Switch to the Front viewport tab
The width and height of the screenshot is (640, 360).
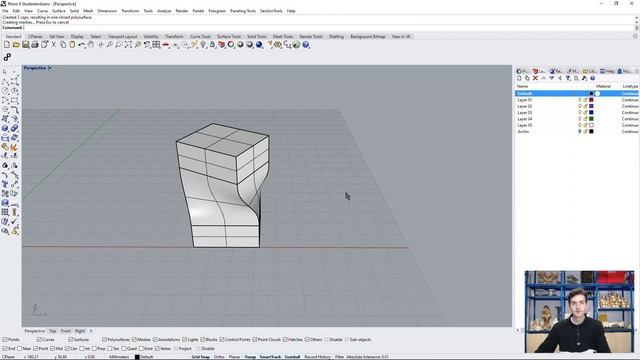[x=66, y=331]
